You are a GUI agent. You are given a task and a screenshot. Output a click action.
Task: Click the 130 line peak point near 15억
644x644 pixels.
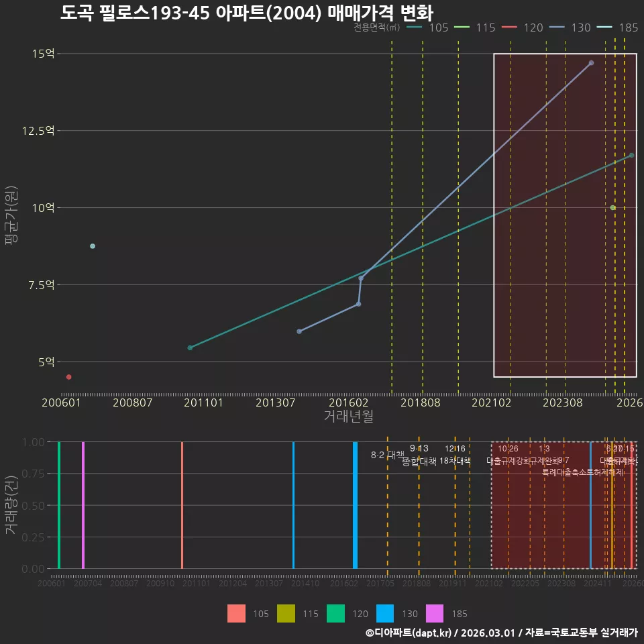coord(591,63)
